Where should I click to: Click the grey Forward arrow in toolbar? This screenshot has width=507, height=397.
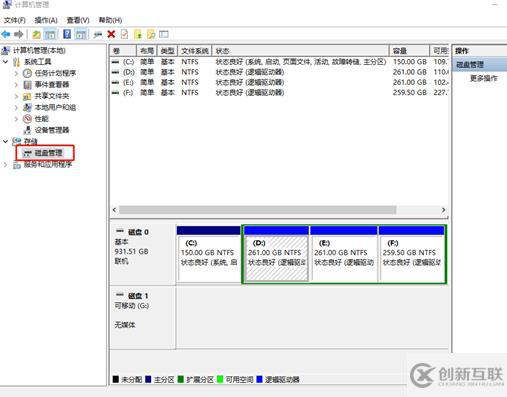click(19, 34)
